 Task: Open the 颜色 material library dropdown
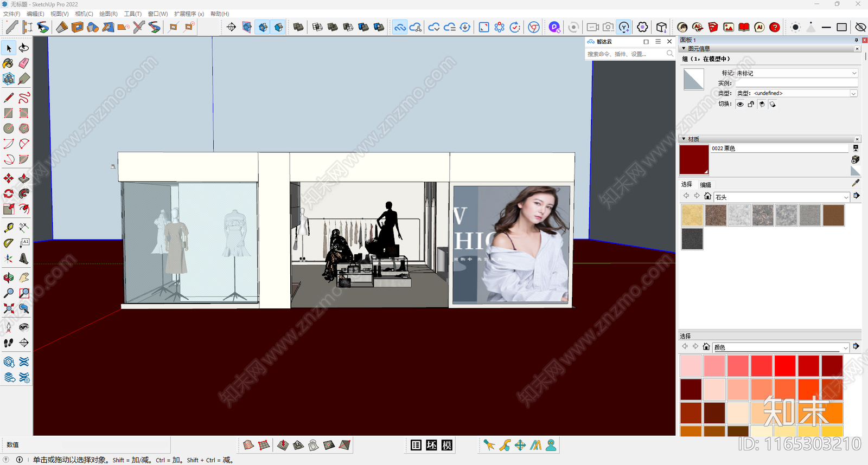(781, 347)
